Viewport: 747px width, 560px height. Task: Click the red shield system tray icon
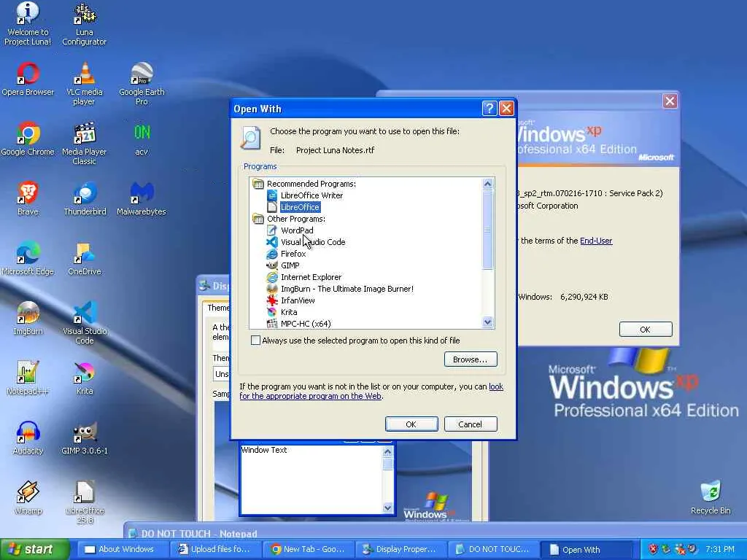point(653,549)
